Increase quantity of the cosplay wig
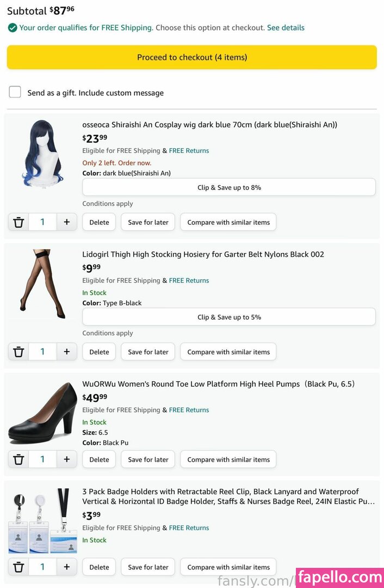 [67, 222]
